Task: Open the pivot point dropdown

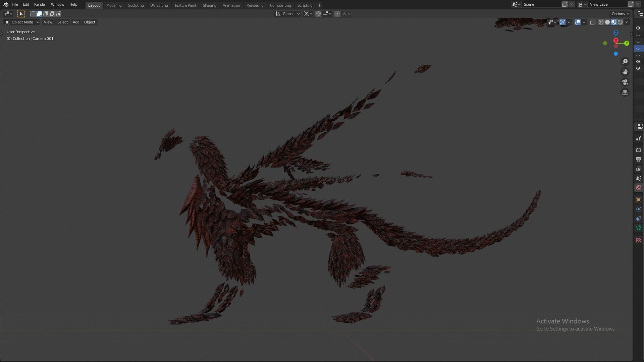Action: point(308,14)
